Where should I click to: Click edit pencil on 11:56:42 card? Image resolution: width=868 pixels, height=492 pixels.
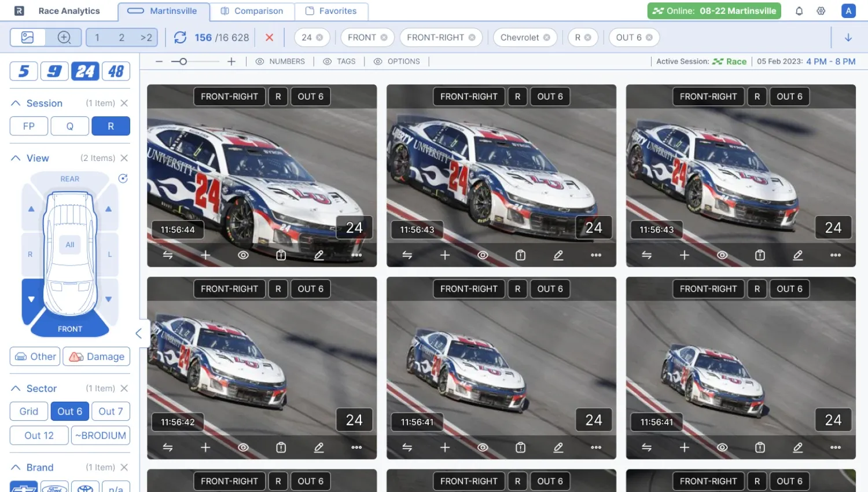(x=319, y=447)
